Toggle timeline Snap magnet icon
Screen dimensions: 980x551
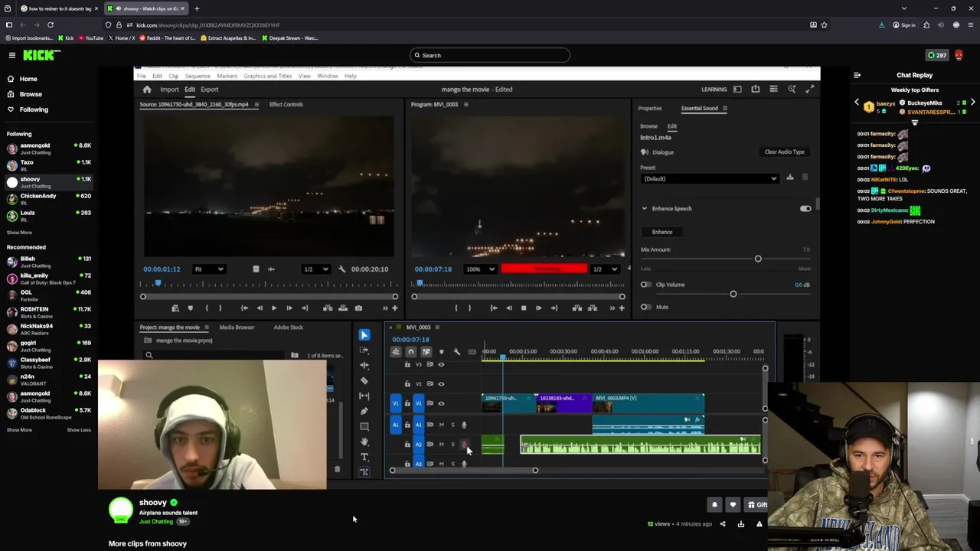(x=411, y=352)
